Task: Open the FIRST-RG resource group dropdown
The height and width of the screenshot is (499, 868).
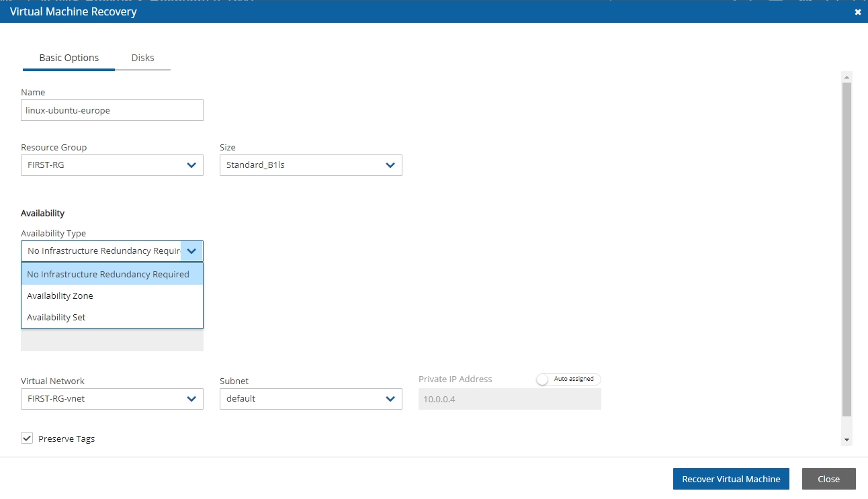Action: (101, 165)
